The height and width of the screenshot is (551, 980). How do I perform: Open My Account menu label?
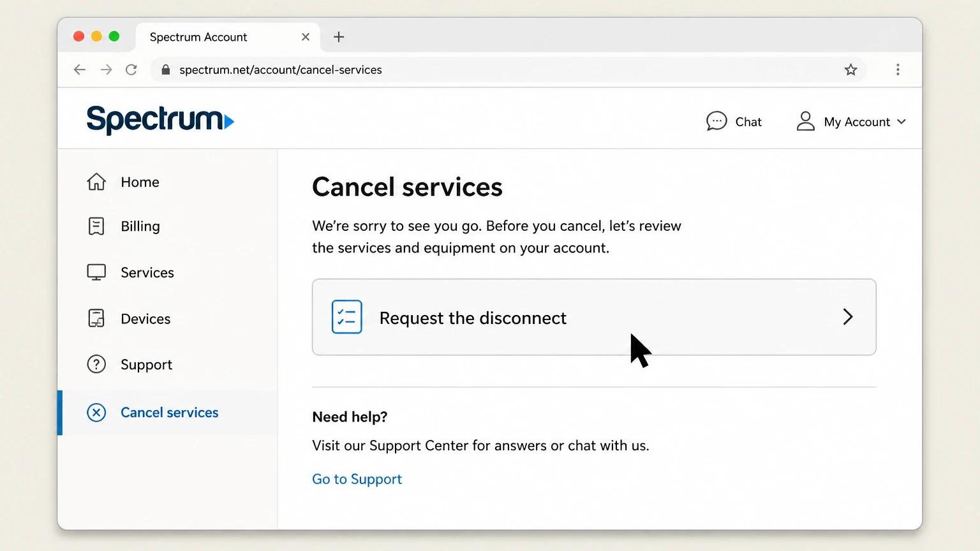(x=857, y=122)
